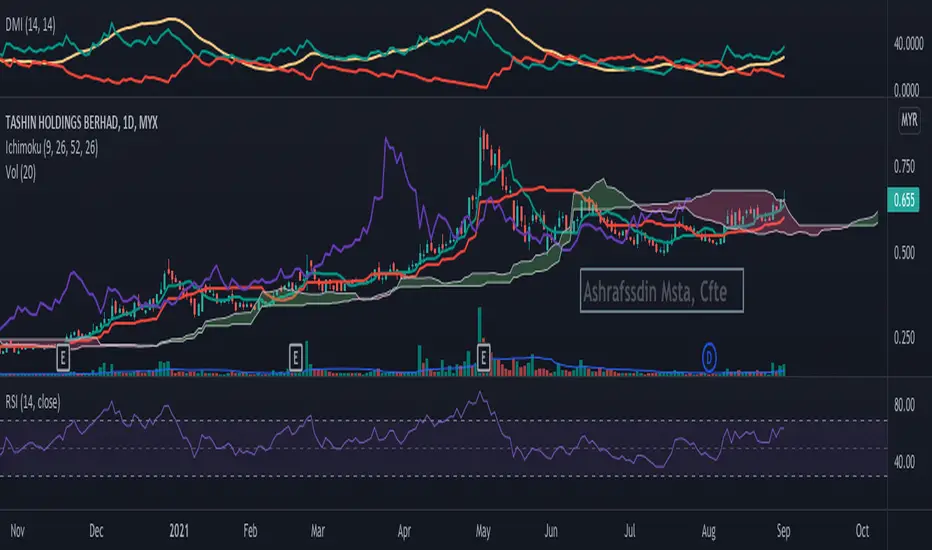Click the 40.00 RSI scale value
Screen dimensions: 932x550
(x=904, y=461)
